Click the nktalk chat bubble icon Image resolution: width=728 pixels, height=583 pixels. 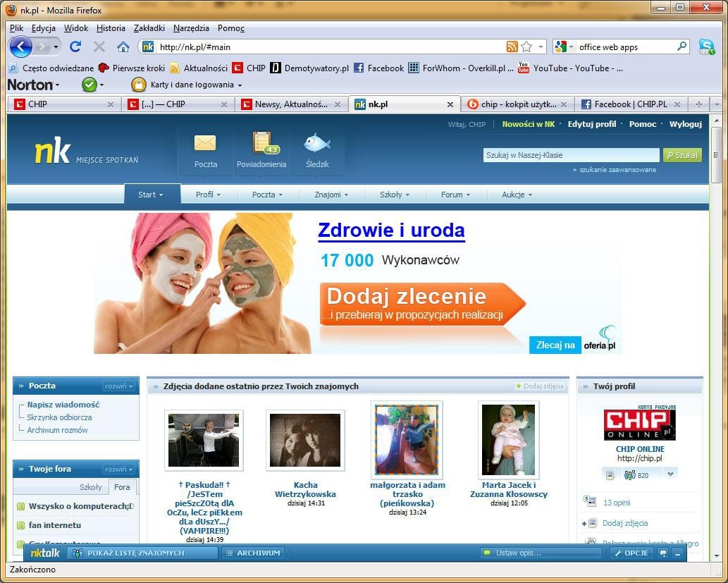663,553
